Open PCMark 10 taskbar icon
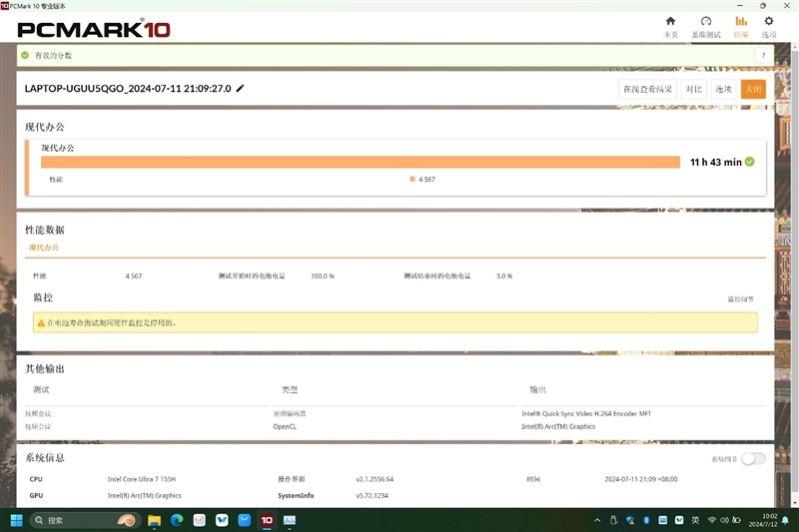Image resolution: width=799 pixels, height=532 pixels. pos(267,520)
